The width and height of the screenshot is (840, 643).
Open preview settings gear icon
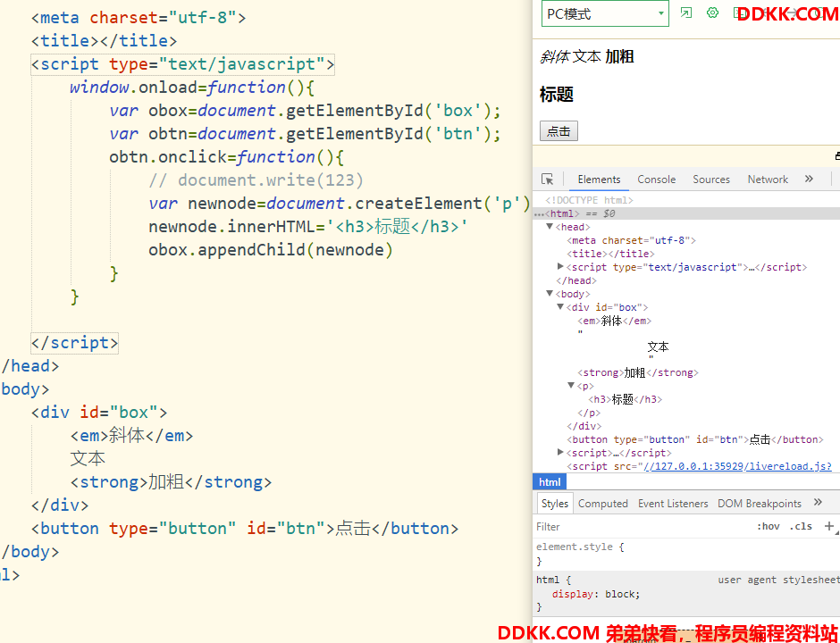712,13
